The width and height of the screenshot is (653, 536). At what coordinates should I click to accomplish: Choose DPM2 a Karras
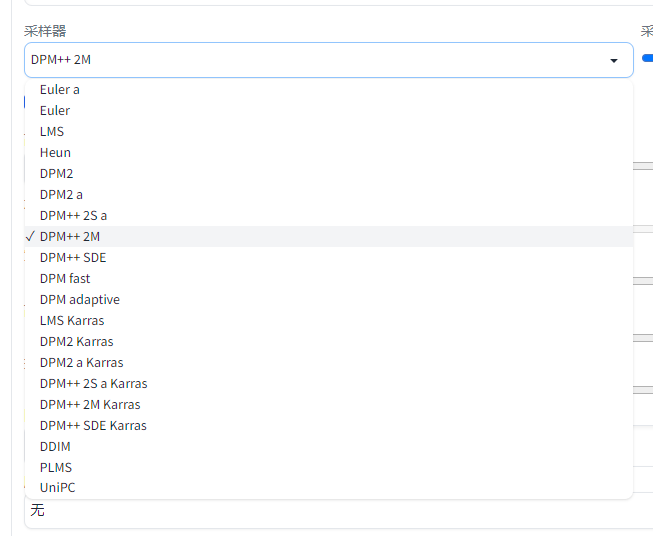tap(82, 363)
